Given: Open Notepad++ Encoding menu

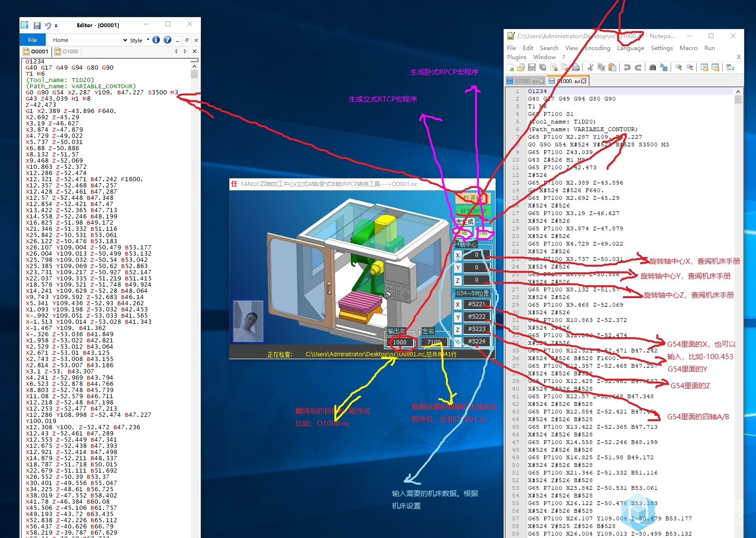Looking at the screenshot, I should tap(597, 48).
